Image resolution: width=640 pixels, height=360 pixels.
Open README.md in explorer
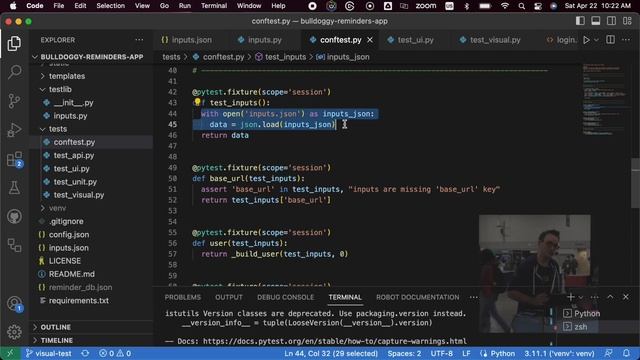[72, 274]
